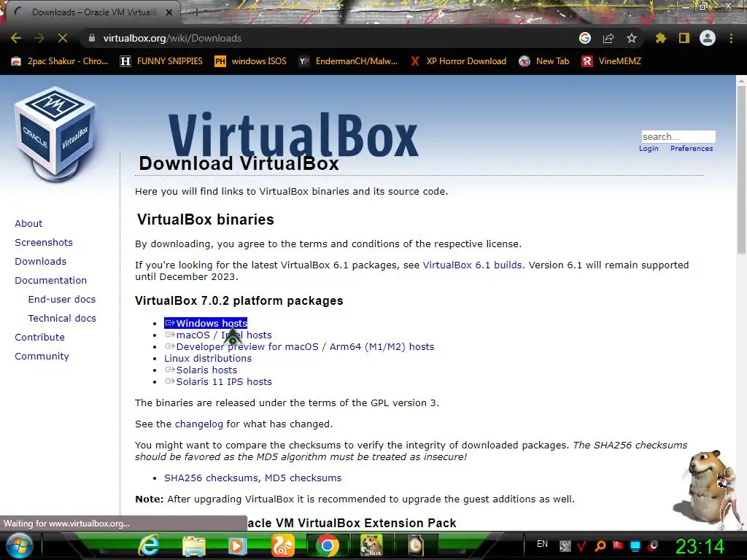This screenshot has height=560, width=747.
Task: Click the padlock site info icon
Action: 91,38
